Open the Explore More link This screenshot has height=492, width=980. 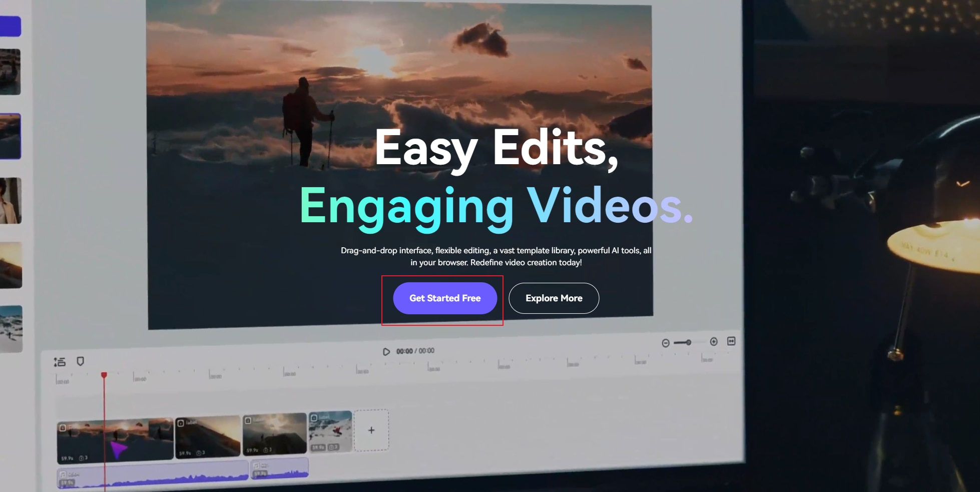coord(554,298)
